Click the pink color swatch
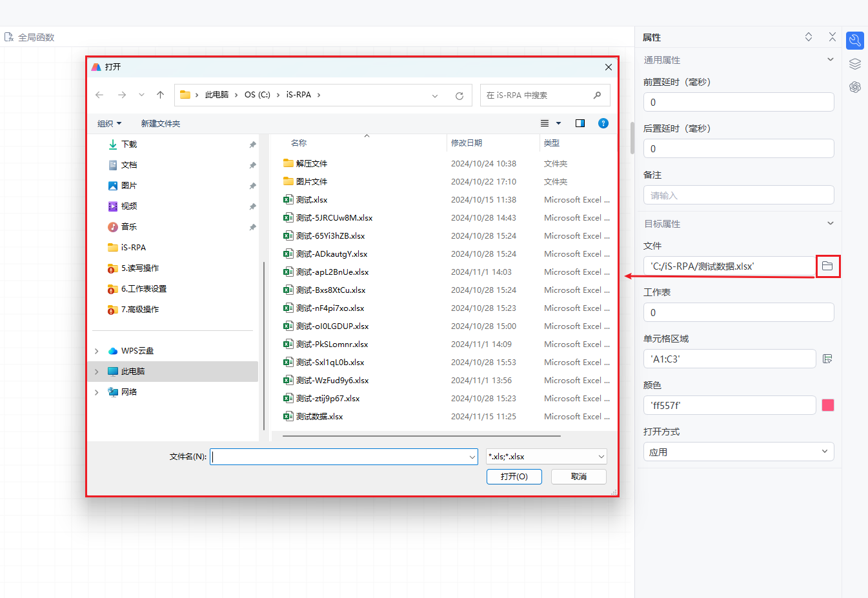 pyautogui.click(x=828, y=405)
